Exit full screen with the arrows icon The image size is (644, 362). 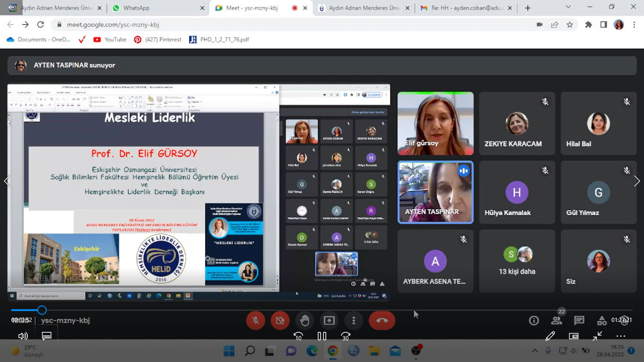click(x=597, y=336)
